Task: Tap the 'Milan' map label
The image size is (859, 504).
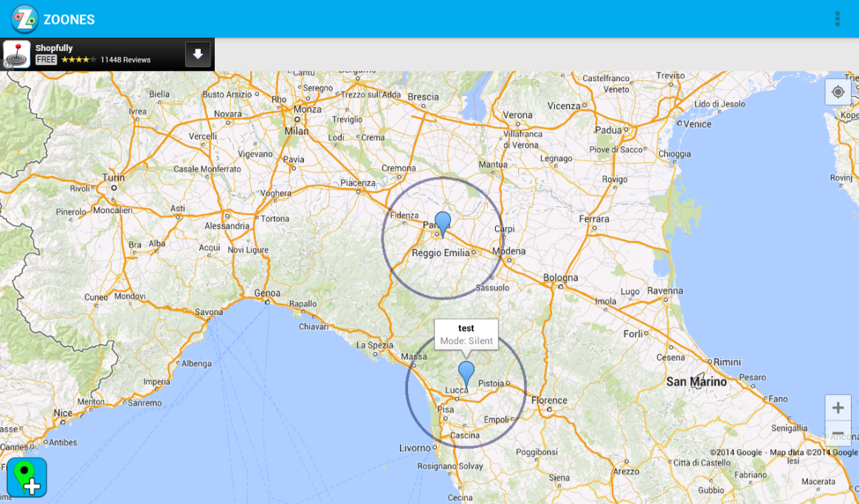Action: [297, 131]
